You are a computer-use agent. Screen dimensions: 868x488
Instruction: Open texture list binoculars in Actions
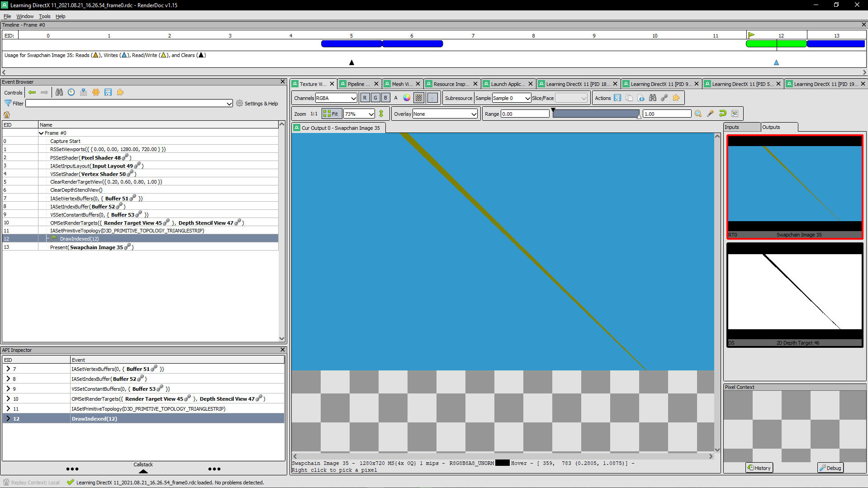pyautogui.click(x=653, y=98)
